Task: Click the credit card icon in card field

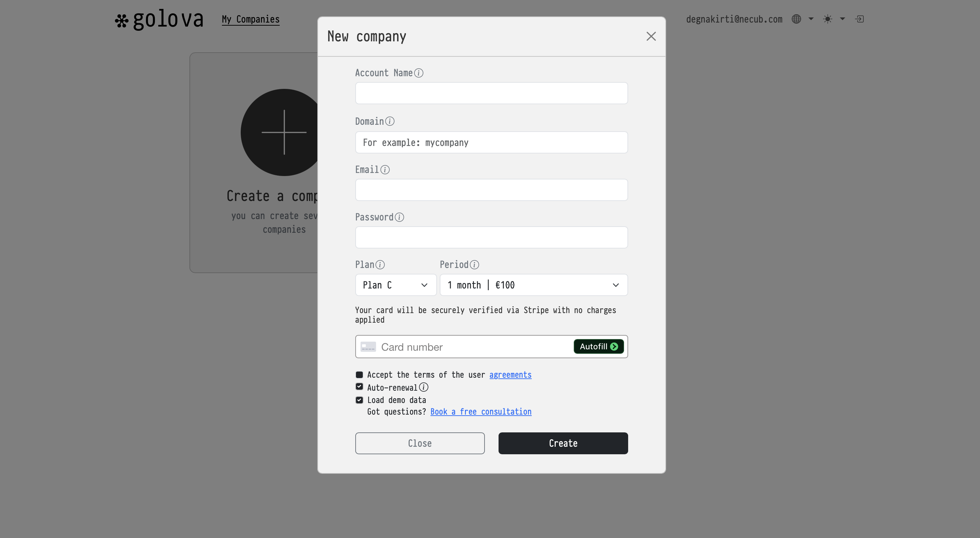Action: (368, 347)
